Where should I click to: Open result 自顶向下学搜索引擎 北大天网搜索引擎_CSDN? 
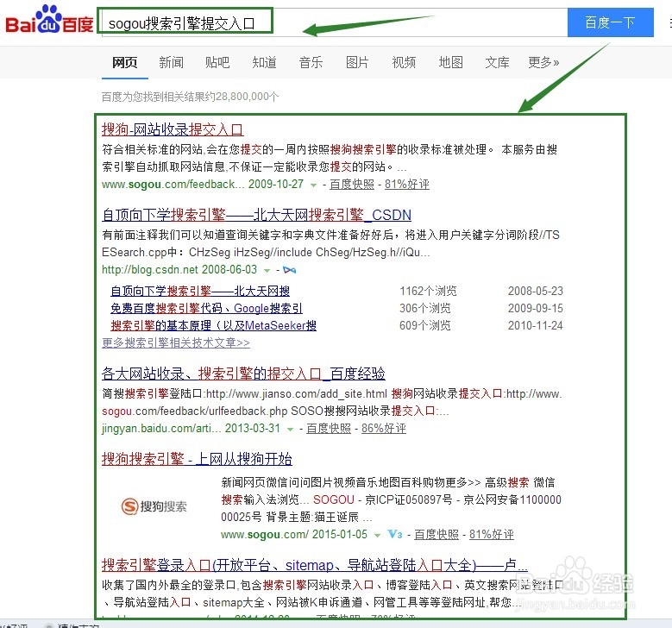click(x=256, y=215)
